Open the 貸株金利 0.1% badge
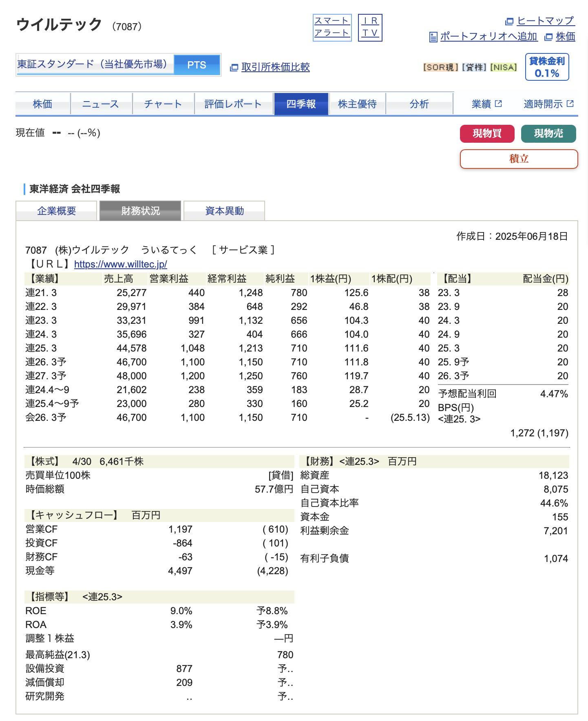588x721 pixels. click(x=547, y=67)
